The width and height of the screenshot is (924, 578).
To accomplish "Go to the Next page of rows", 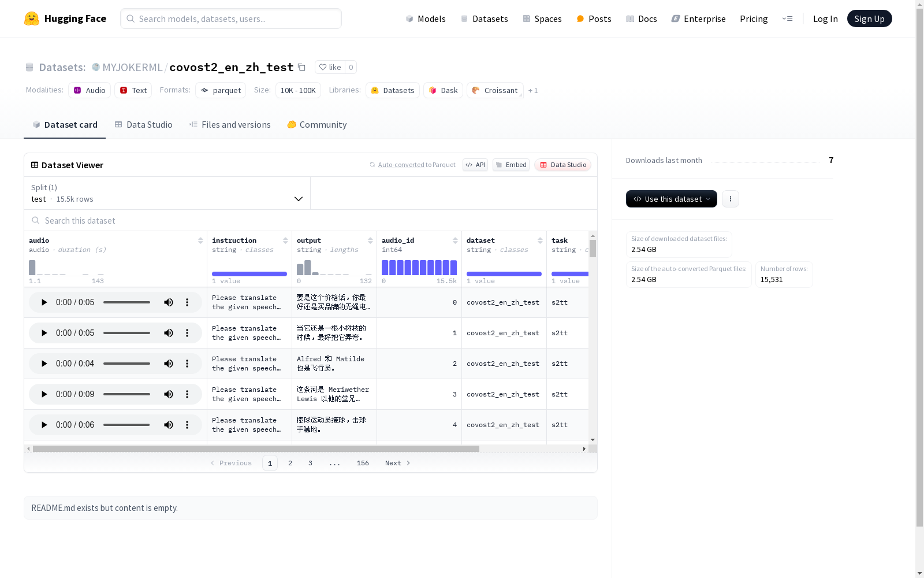I will click(397, 463).
